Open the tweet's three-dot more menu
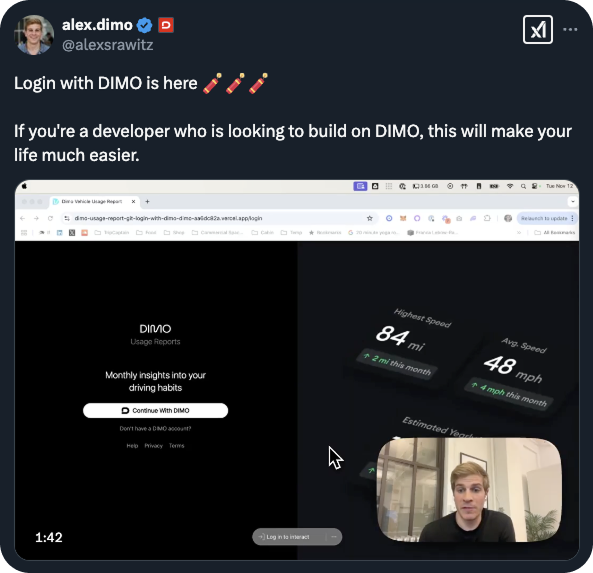Screen dimensions: 593x573 click(x=570, y=30)
